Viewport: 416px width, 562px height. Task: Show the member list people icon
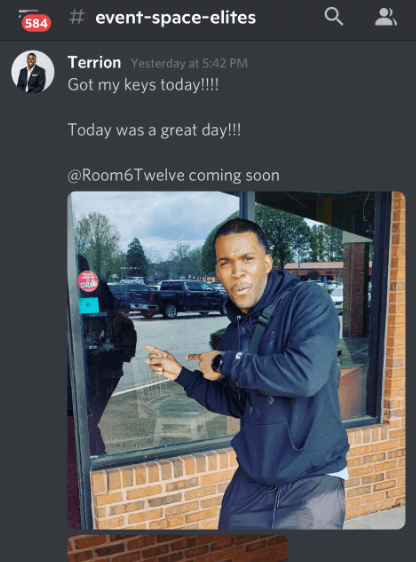[386, 17]
